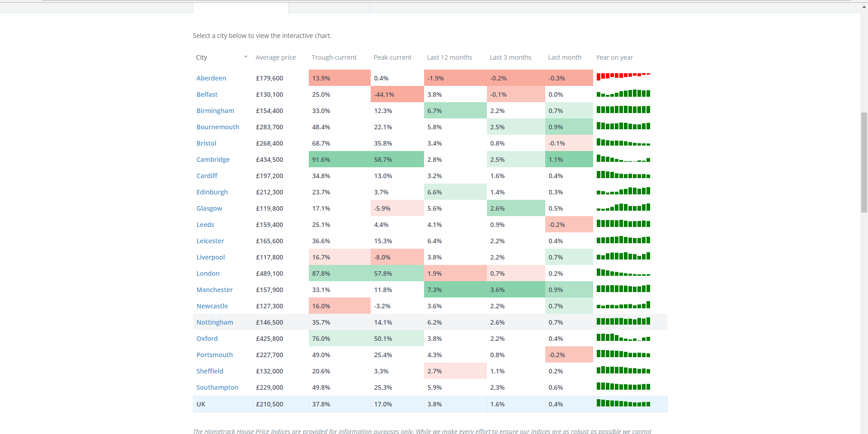Viewport: 868px width, 434px height.
Task: Open the Aberdeen city link
Action: [211, 78]
